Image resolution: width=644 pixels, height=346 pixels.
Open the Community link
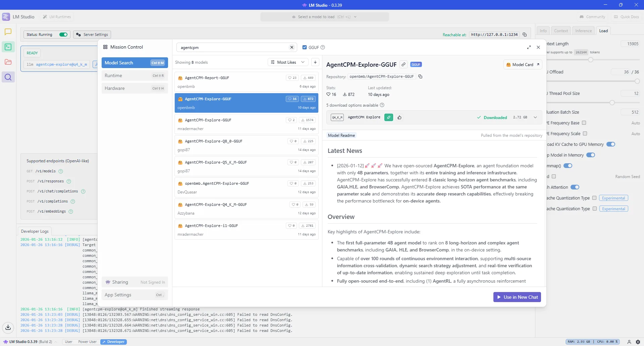click(592, 17)
